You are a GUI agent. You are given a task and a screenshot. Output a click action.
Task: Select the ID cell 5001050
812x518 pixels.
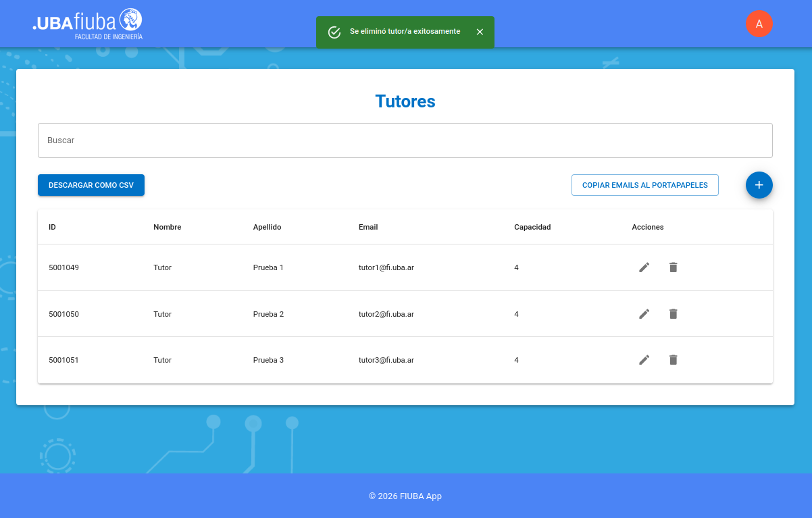click(64, 314)
